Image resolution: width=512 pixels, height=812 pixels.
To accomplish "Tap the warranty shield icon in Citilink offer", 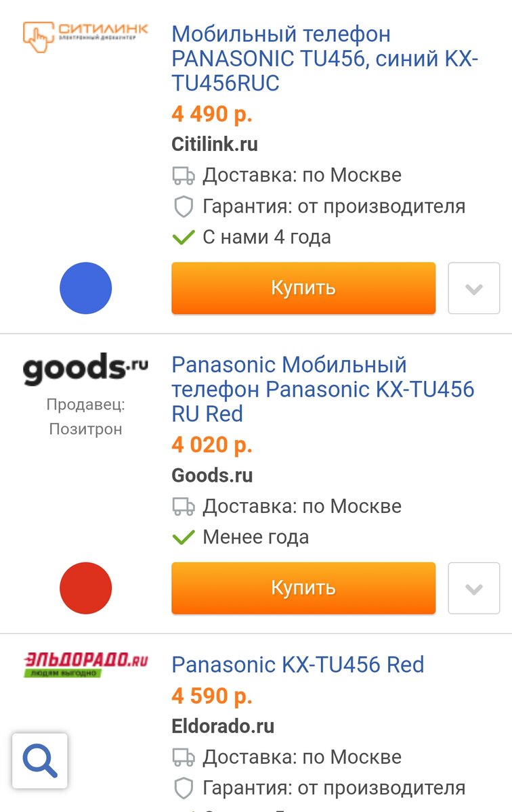I will pos(184,206).
